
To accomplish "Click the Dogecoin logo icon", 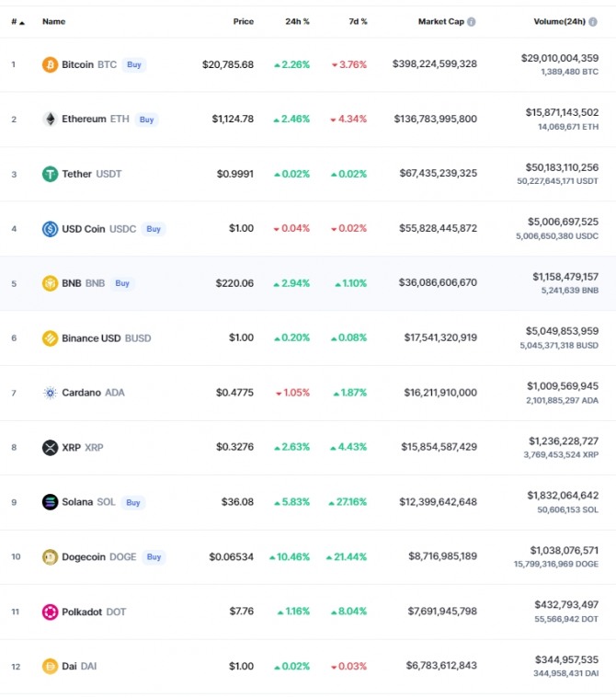I will 50,556.
